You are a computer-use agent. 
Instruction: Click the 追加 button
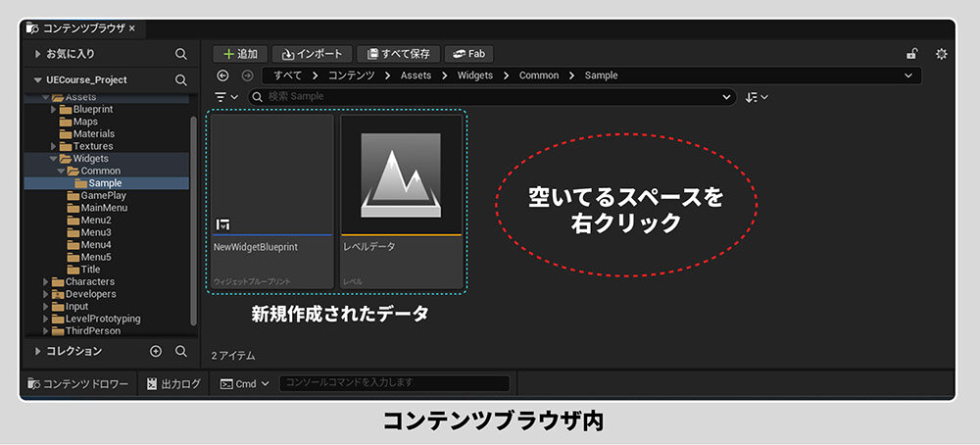(x=240, y=54)
